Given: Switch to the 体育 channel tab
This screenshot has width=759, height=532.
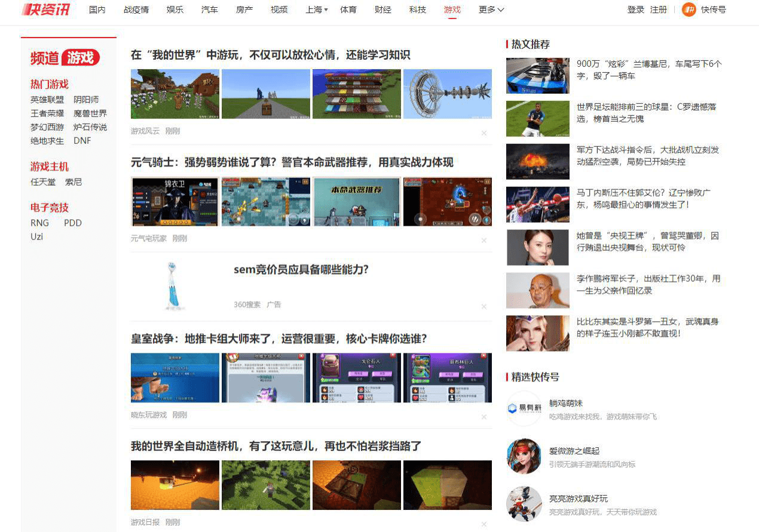Looking at the screenshot, I should tap(348, 10).
